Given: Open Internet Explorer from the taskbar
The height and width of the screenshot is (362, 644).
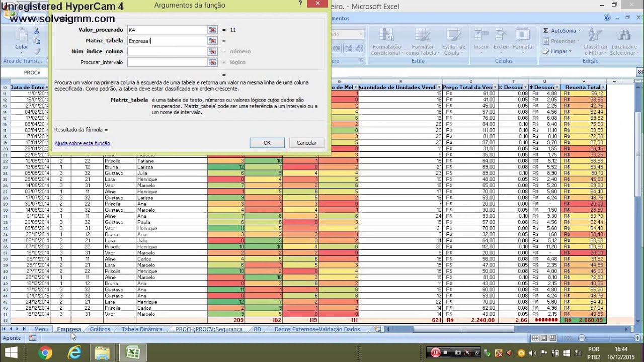Looking at the screenshot, I should pyautogui.click(x=74, y=352).
